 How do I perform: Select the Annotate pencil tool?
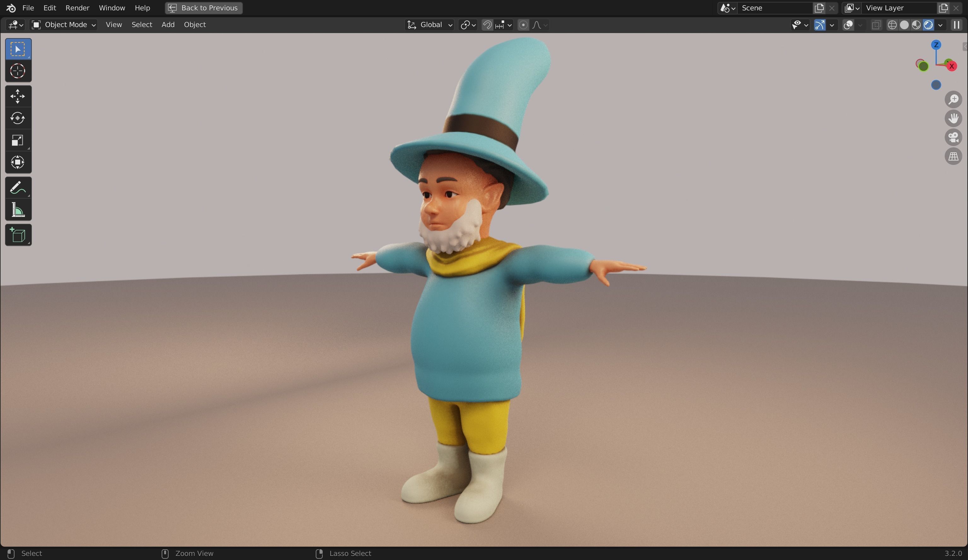point(18,188)
